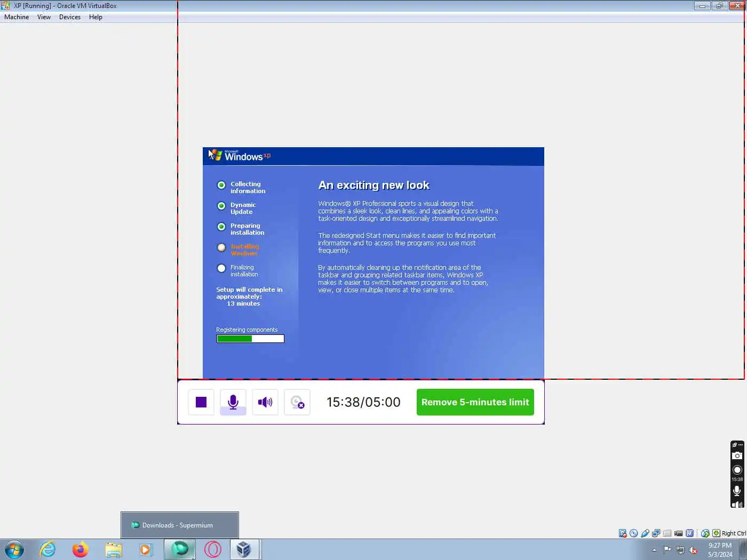The height and width of the screenshot is (560, 747).
Task: Click the round record button in floating widget
Action: 737,470
